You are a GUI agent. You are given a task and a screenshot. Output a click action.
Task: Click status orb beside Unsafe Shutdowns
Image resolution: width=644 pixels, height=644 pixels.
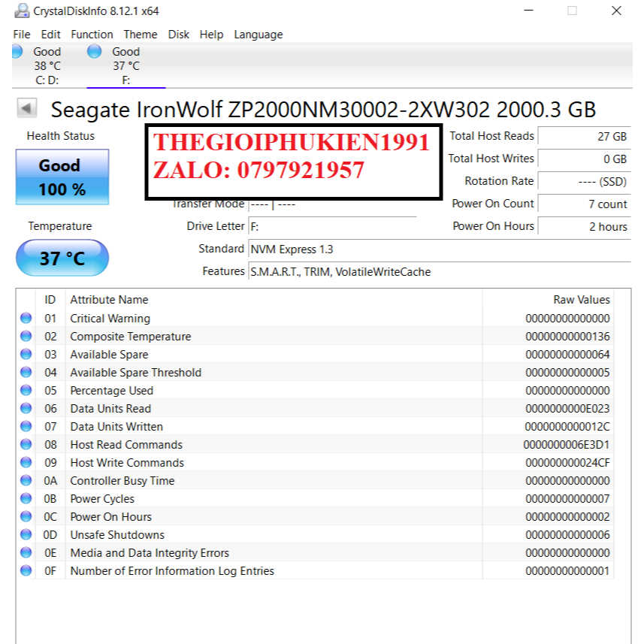[26, 535]
